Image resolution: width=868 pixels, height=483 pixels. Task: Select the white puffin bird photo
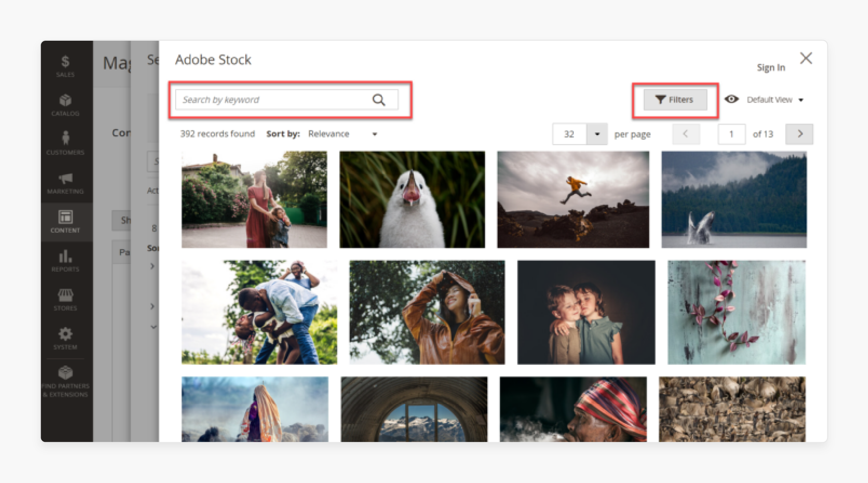pos(412,200)
